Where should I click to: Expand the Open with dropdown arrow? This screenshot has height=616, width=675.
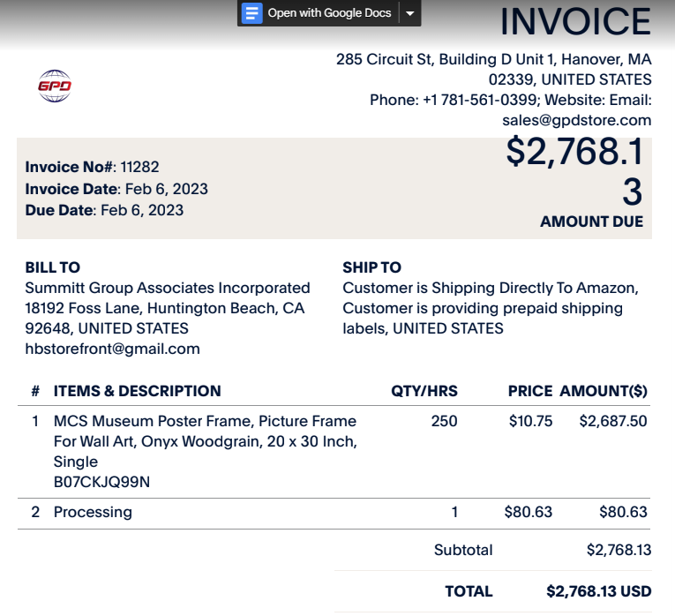(x=410, y=13)
